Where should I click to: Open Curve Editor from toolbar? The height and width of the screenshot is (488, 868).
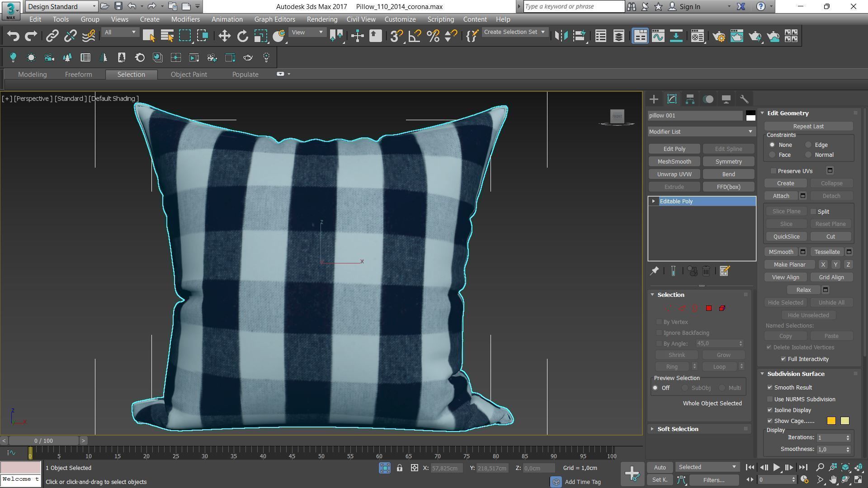(658, 36)
